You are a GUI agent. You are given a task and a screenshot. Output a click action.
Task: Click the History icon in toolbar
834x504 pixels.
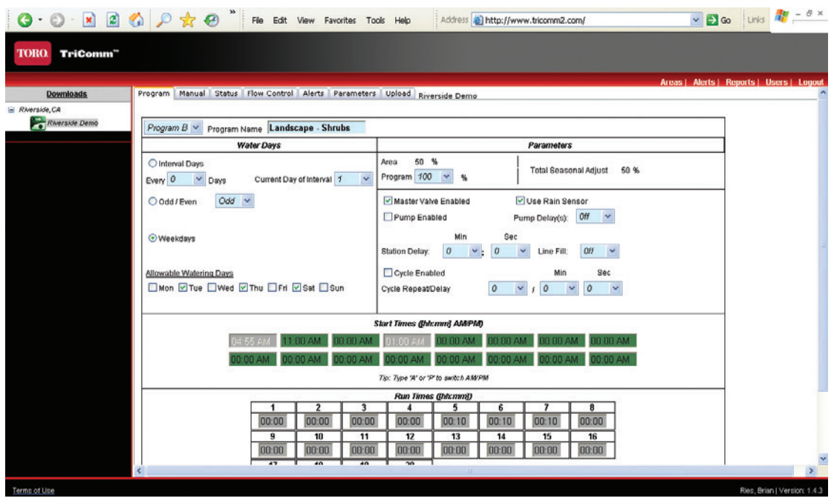212,20
